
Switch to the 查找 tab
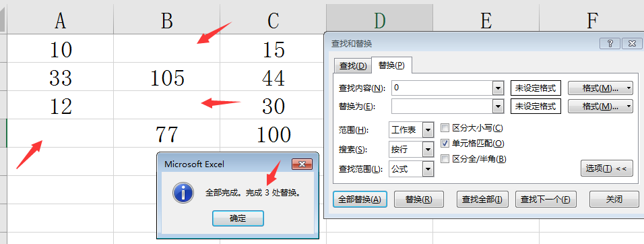pos(353,66)
